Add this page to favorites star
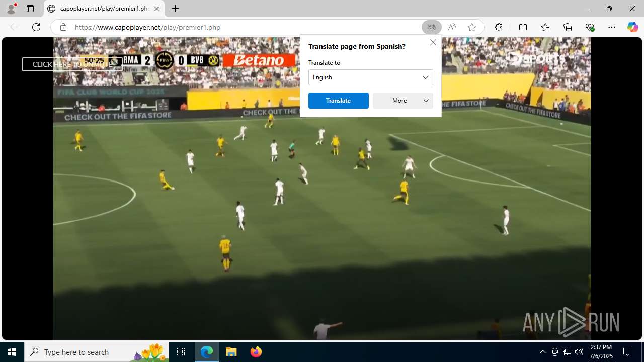644x362 pixels. [x=472, y=27]
